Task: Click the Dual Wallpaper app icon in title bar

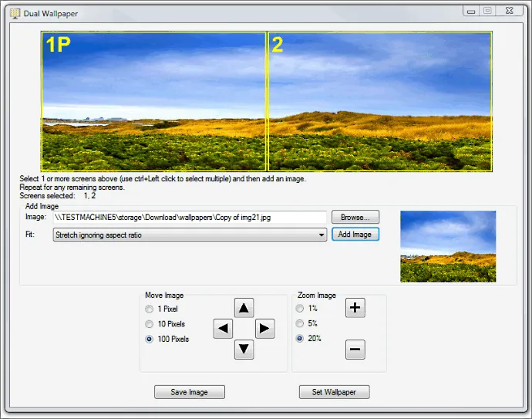Action: coord(15,14)
